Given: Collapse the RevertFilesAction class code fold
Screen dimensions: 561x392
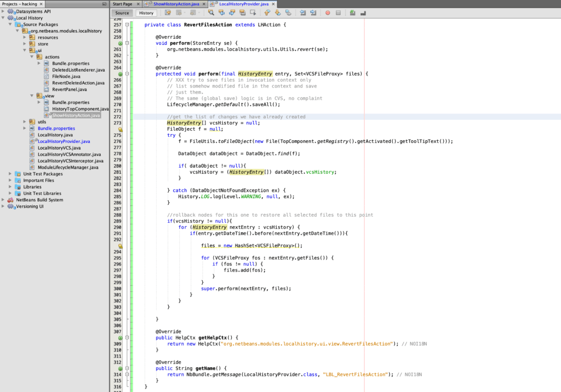Looking at the screenshot, I should pyautogui.click(x=127, y=25).
